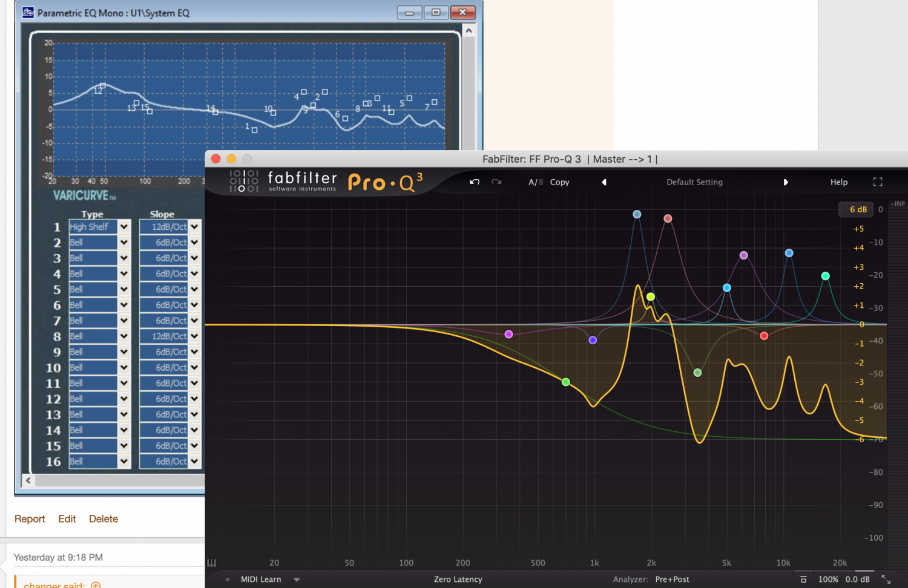Select the cyan EQ band node near 5k
This screenshot has height=588, width=908.
pos(727,287)
